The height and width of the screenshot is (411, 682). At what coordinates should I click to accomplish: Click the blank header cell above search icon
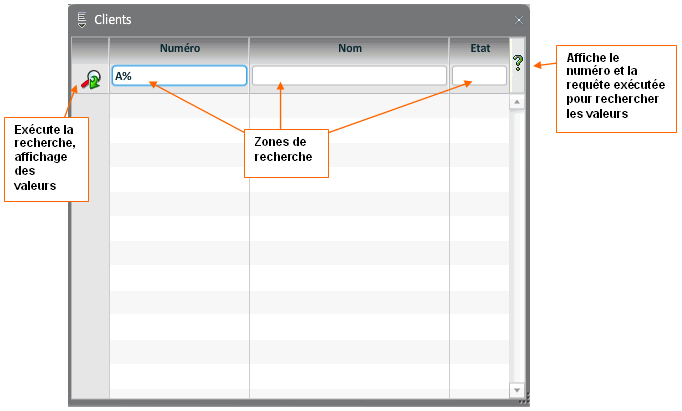[x=89, y=48]
